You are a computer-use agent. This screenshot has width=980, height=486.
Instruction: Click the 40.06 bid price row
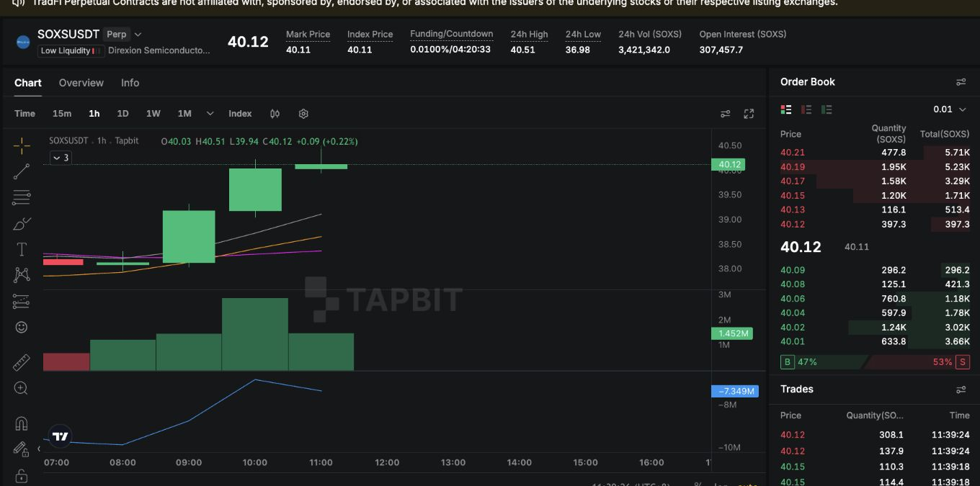[x=875, y=299]
